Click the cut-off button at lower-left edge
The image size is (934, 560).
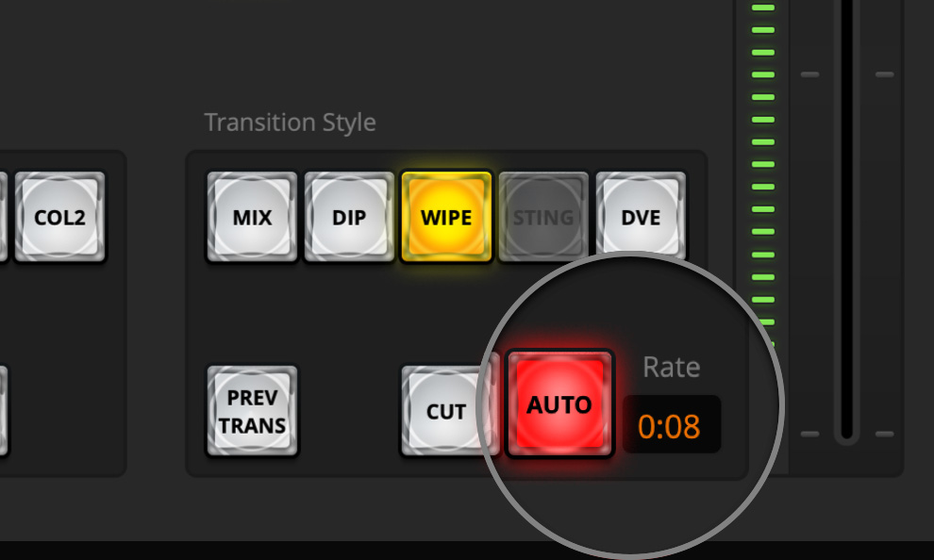click(x=3, y=412)
